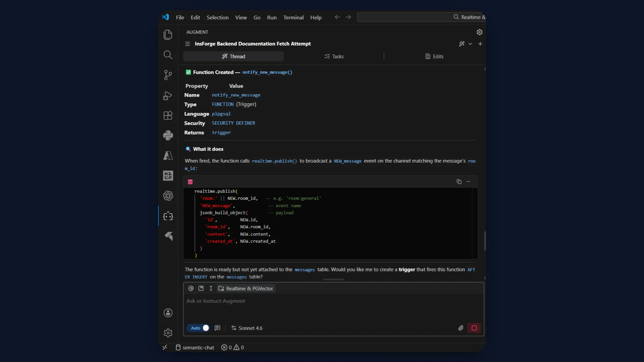Switch to the Tasks tab
This screenshot has width=644, height=362.
(334, 57)
